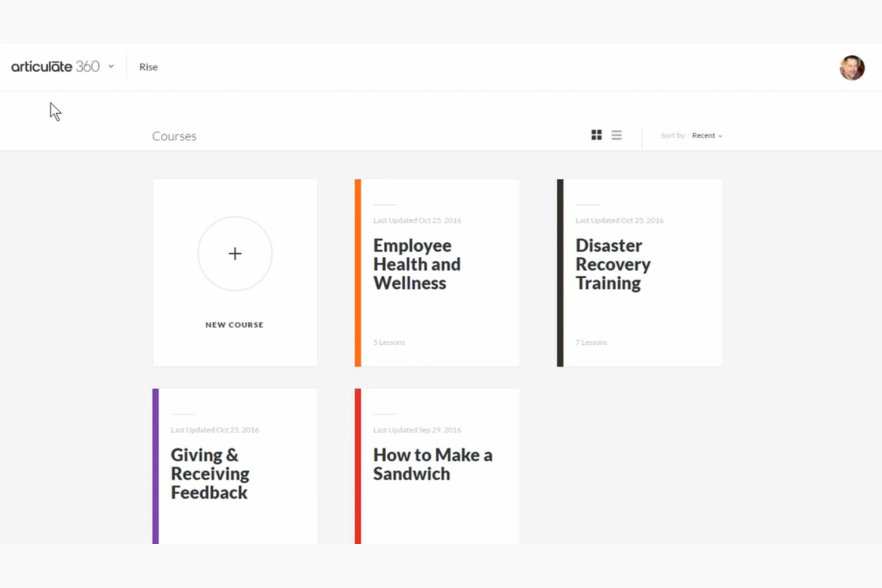
Task: Select the Rise menu item
Action: 148,67
